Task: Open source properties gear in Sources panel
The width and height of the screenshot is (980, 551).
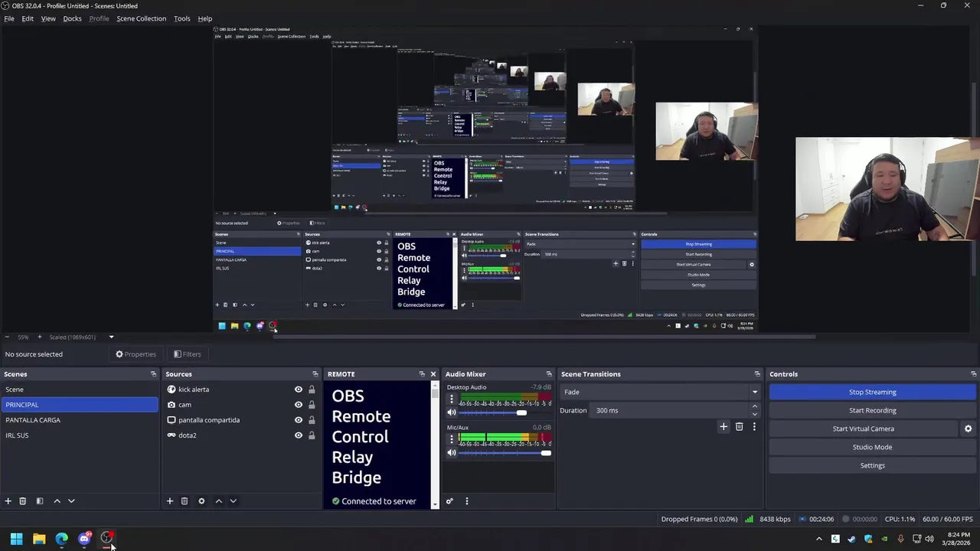Action: tap(201, 501)
